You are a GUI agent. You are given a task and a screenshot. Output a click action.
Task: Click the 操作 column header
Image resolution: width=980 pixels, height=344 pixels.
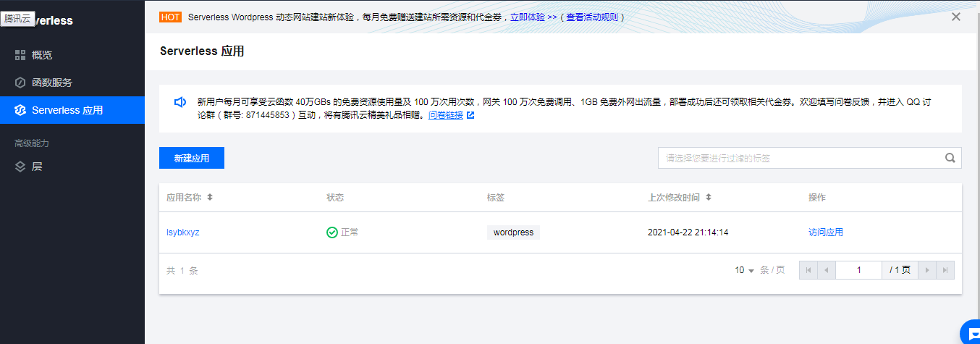point(817,197)
